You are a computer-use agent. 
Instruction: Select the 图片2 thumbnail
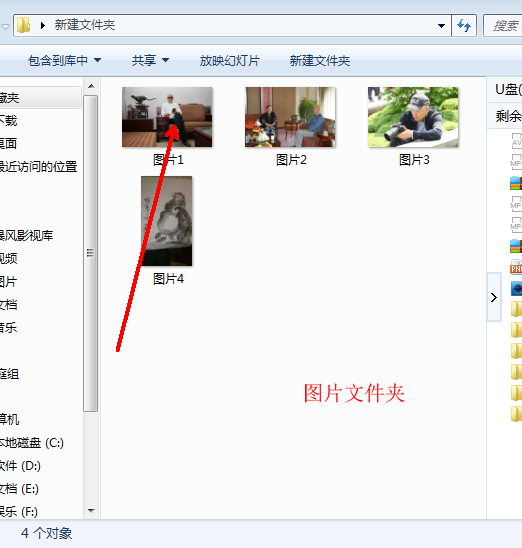(x=290, y=117)
